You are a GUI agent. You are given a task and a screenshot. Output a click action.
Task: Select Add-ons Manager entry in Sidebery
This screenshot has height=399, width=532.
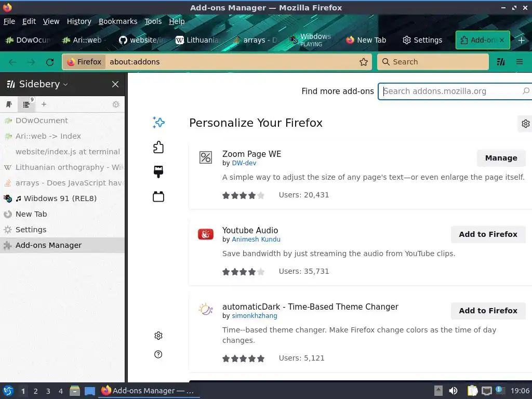pos(62,245)
